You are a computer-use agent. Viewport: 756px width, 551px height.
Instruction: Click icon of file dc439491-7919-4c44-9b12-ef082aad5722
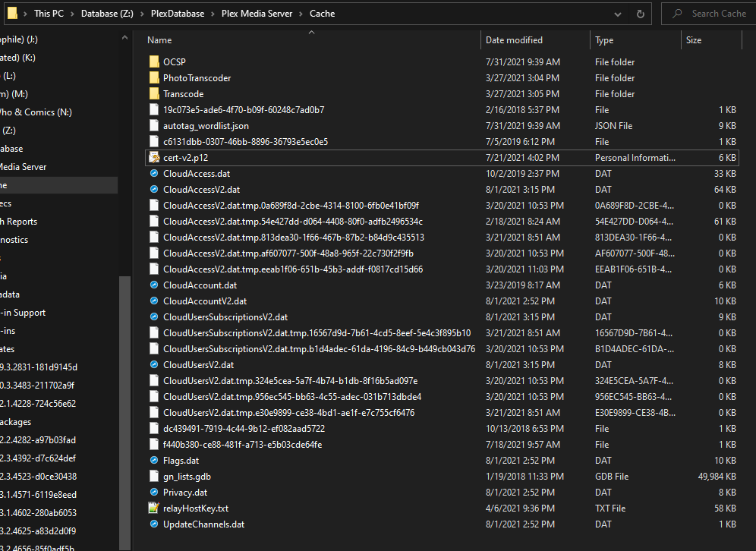[x=154, y=428]
